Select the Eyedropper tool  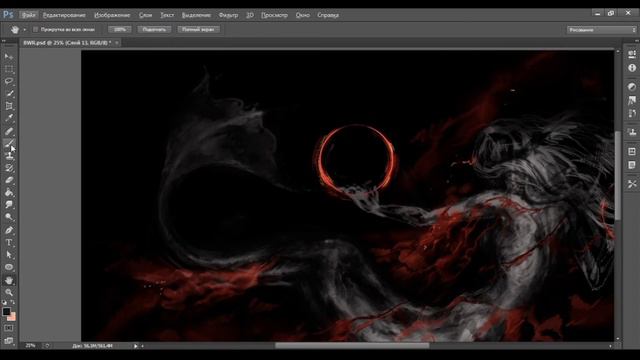(x=9, y=118)
